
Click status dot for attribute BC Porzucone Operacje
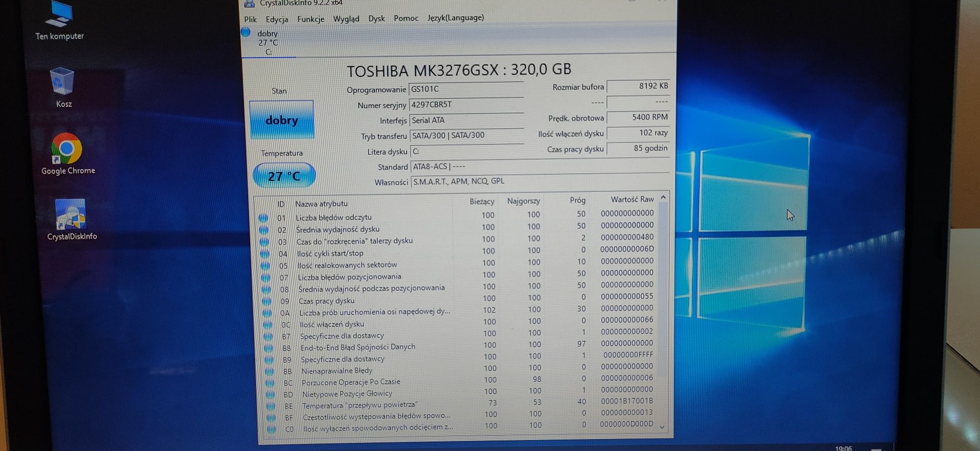(270, 383)
